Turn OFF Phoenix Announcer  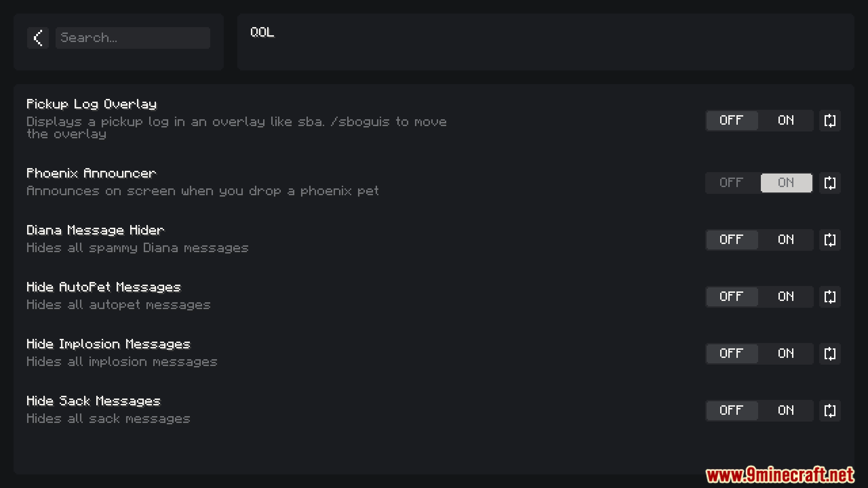point(731,183)
